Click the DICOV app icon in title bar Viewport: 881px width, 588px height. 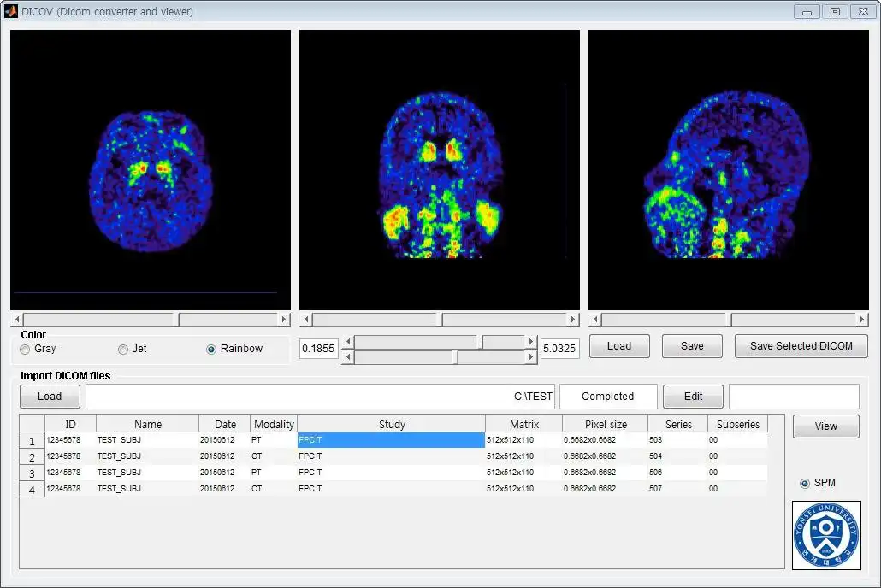[10, 10]
